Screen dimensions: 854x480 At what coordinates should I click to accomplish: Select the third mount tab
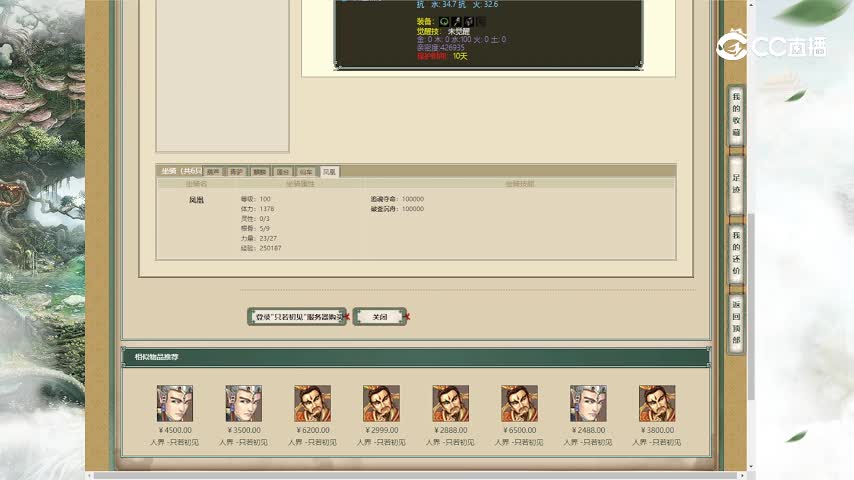pyautogui.click(x=259, y=172)
